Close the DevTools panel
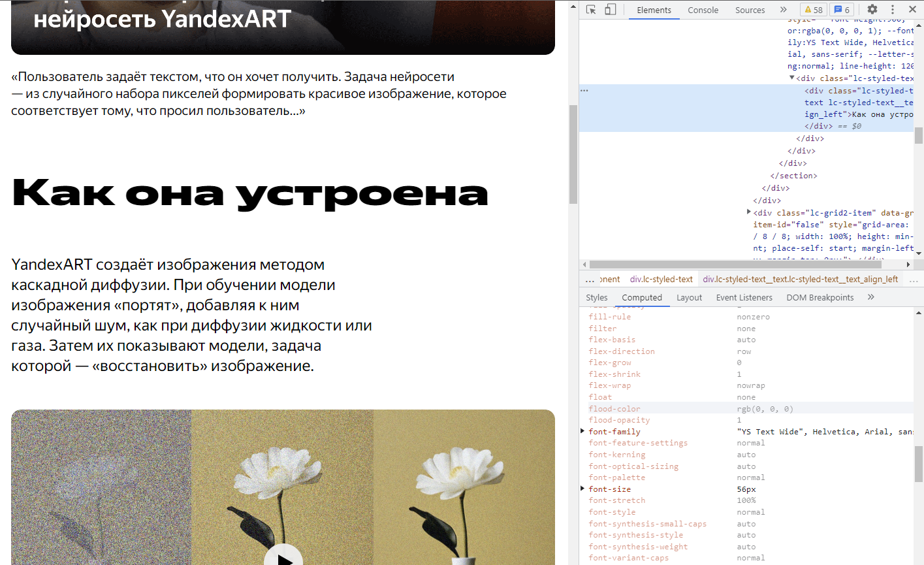The image size is (924, 565). tap(912, 10)
